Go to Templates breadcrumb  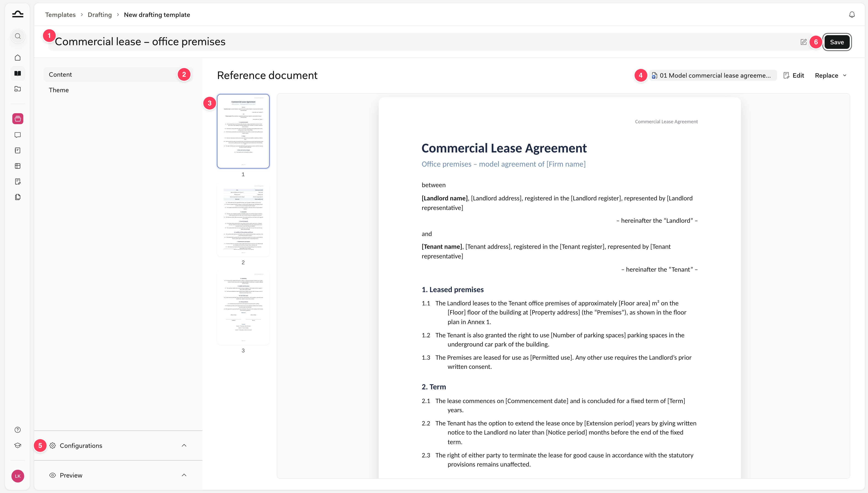point(60,15)
